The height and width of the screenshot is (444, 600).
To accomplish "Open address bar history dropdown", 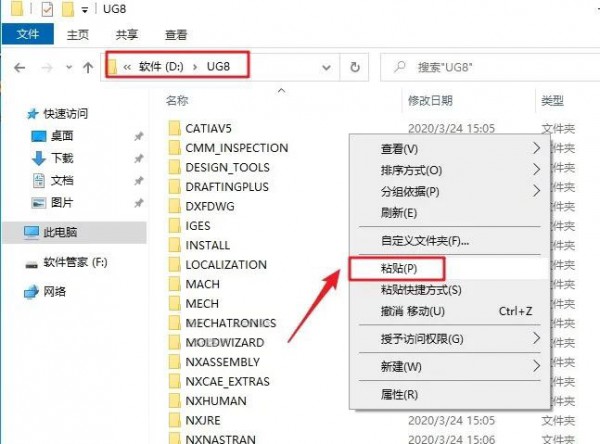I will 326,68.
